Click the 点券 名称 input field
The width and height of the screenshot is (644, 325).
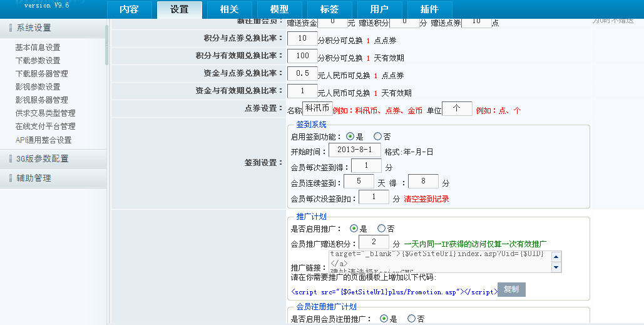click(317, 108)
